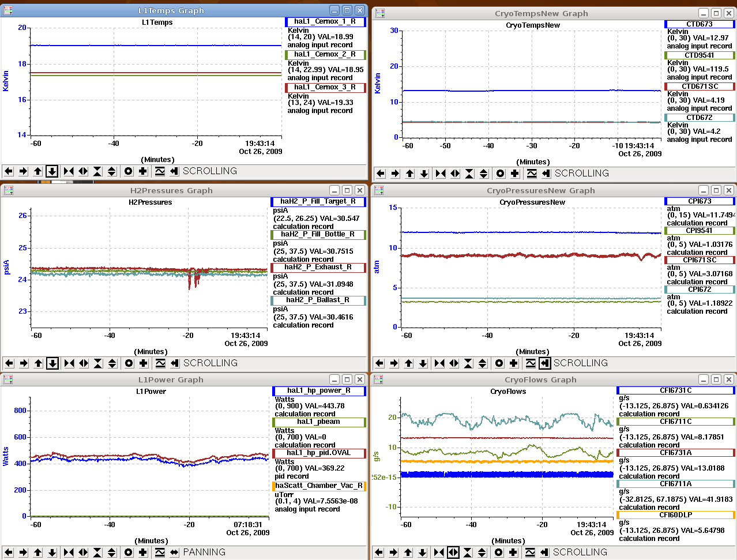Pan right arrow in H2Pressures Graph toolbar
The height and width of the screenshot is (560, 737).
click(x=24, y=363)
